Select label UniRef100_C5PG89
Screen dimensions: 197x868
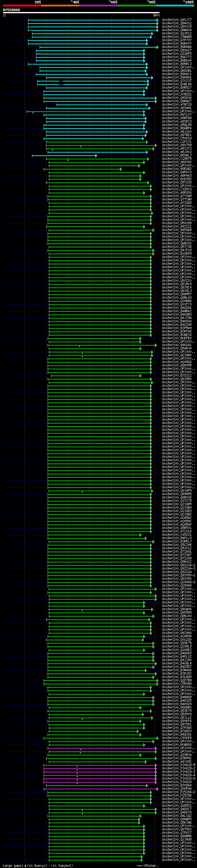point(177,684)
